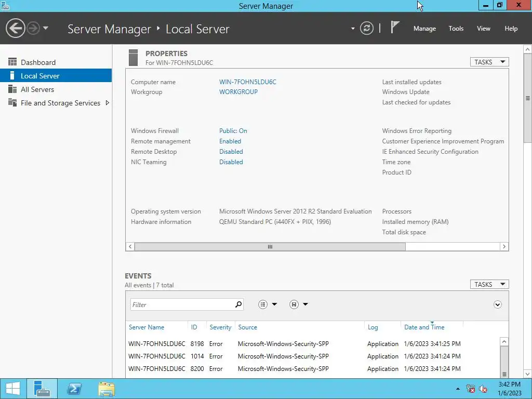Sort events by Log column
This screenshot has height=399, width=532.
[373, 327]
